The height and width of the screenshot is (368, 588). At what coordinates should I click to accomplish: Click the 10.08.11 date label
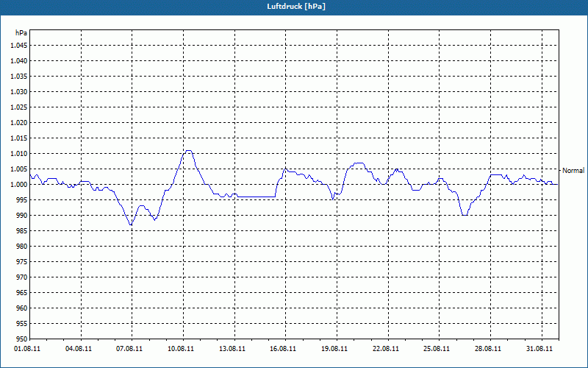tap(181, 349)
